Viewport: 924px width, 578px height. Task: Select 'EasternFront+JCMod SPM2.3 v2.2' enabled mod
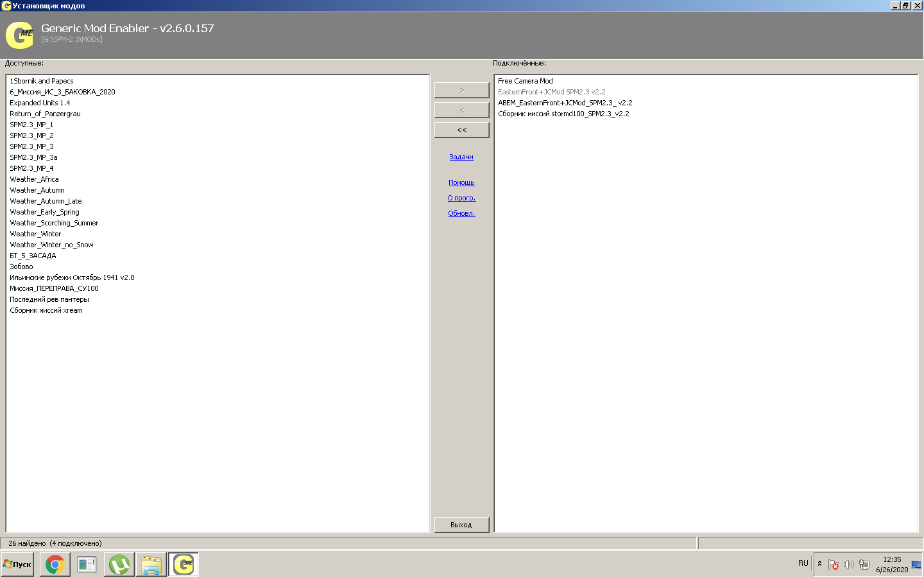click(551, 92)
